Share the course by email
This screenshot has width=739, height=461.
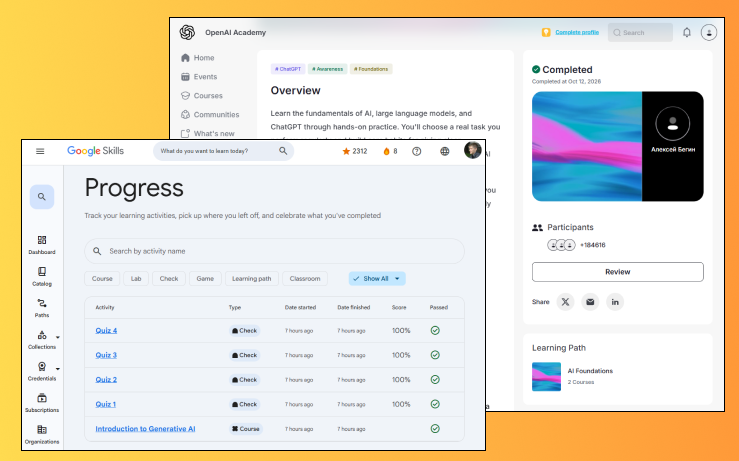point(590,302)
